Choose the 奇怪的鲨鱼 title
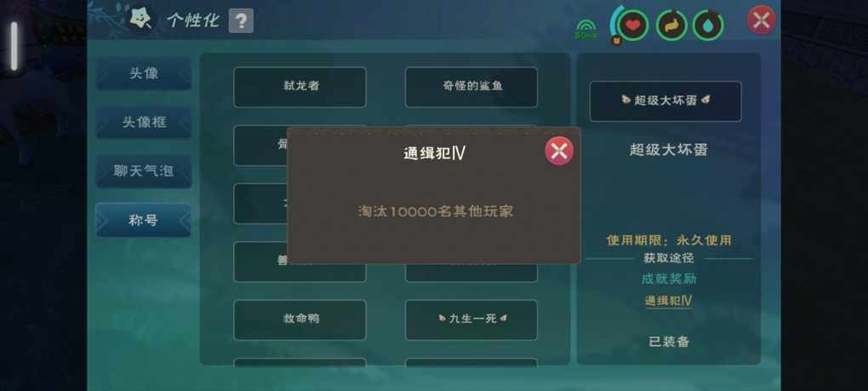This screenshot has width=868, height=391. [x=471, y=87]
